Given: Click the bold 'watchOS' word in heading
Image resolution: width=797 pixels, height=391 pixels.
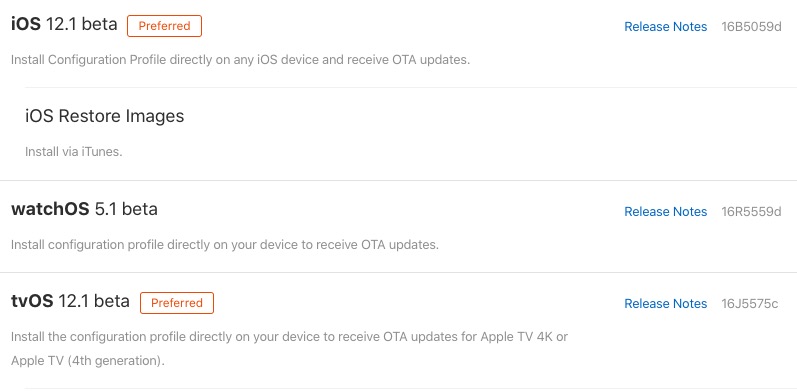Looking at the screenshot, I should coord(50,209).
